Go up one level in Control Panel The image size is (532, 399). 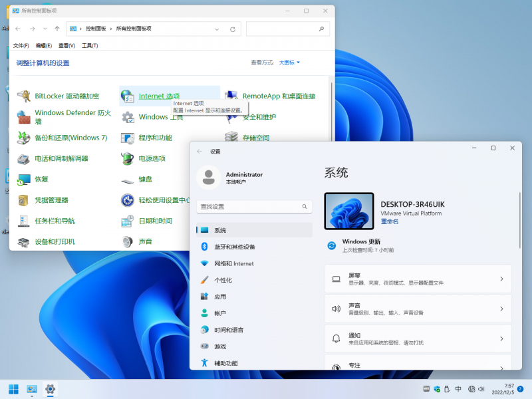click(57, 29)
